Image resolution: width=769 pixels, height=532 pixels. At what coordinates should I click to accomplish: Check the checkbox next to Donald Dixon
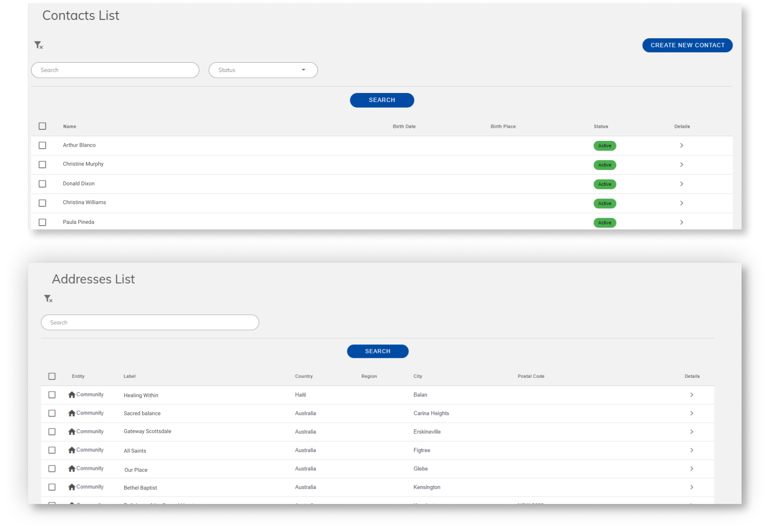pos(42,184)
